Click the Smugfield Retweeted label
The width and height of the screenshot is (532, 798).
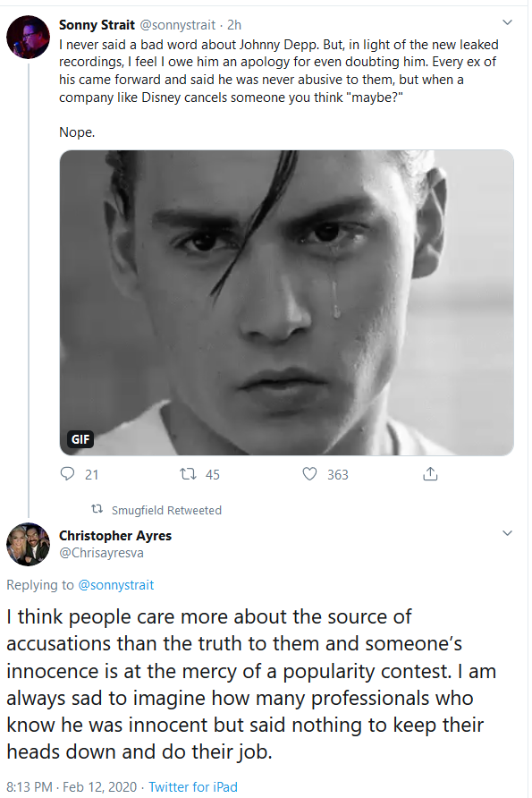coord(166,510)
